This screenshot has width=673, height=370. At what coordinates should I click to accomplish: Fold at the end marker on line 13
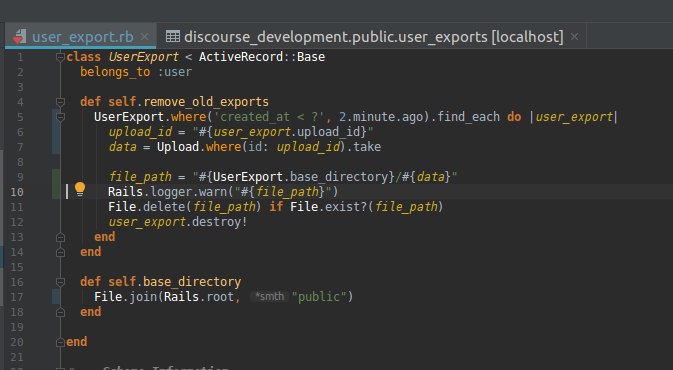click(61, 237)
